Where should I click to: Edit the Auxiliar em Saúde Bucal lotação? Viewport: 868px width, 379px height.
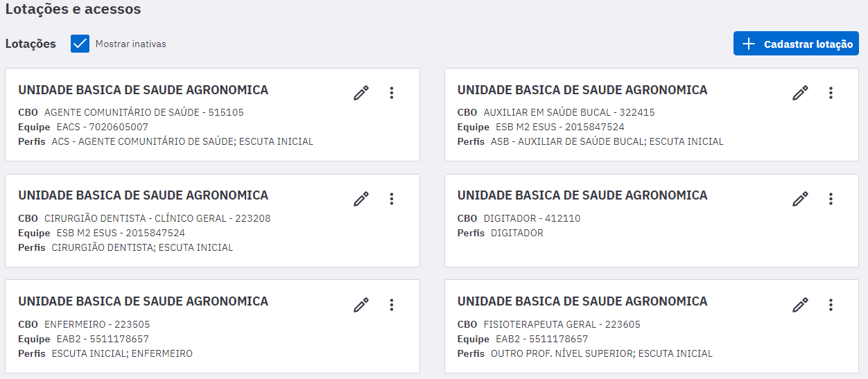point(801,93)
